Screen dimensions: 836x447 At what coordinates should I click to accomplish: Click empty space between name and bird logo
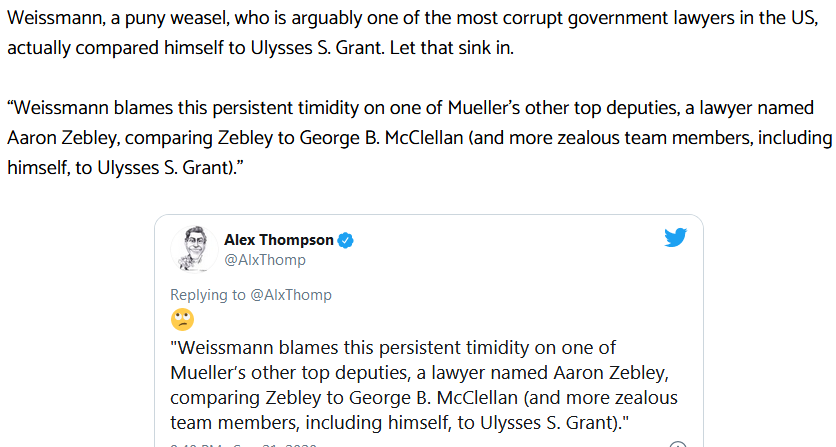tap(507, 240)
